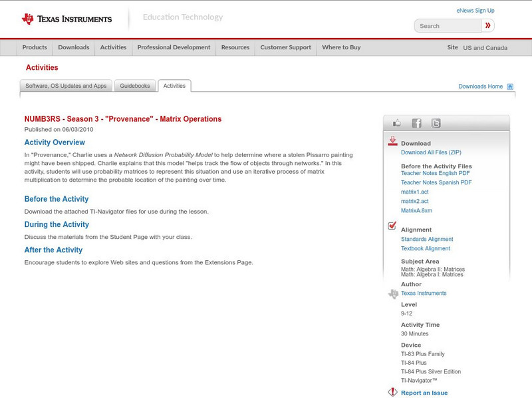Open the Where to Buy menu

(x=341, y=47)
